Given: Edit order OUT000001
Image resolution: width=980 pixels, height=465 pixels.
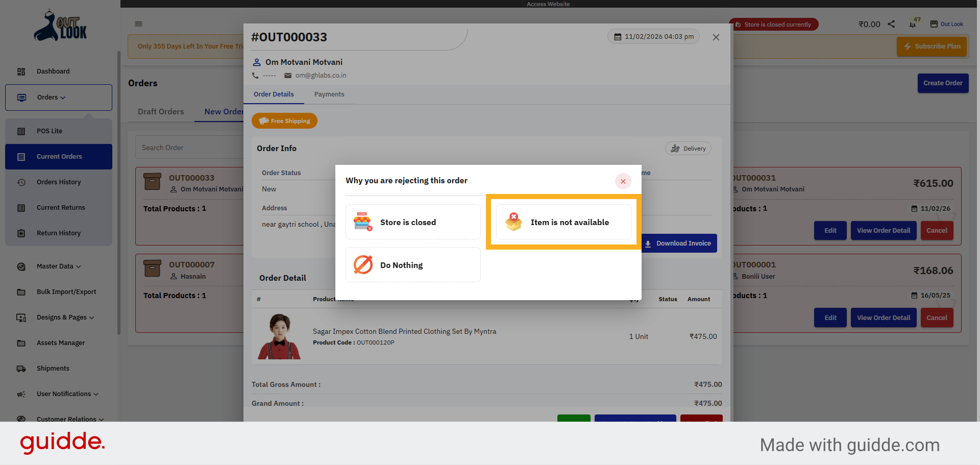Looking at the screenshot, I should [830, 318].
